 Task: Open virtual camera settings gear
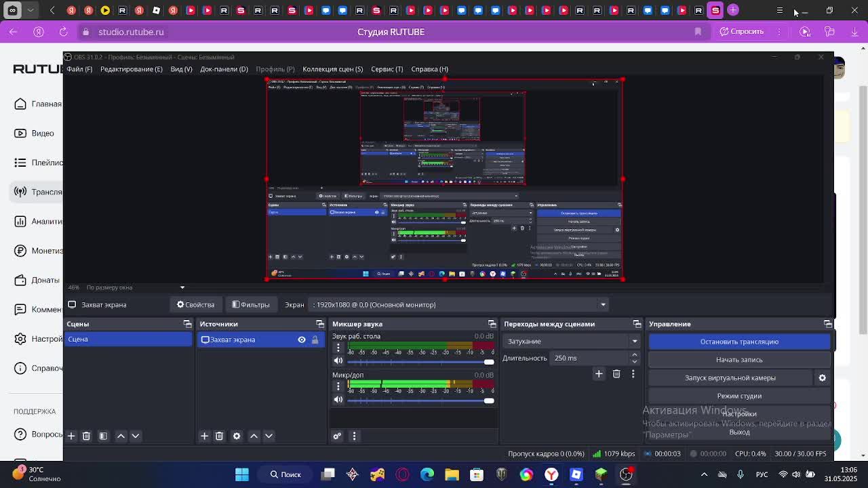[822, 378]
